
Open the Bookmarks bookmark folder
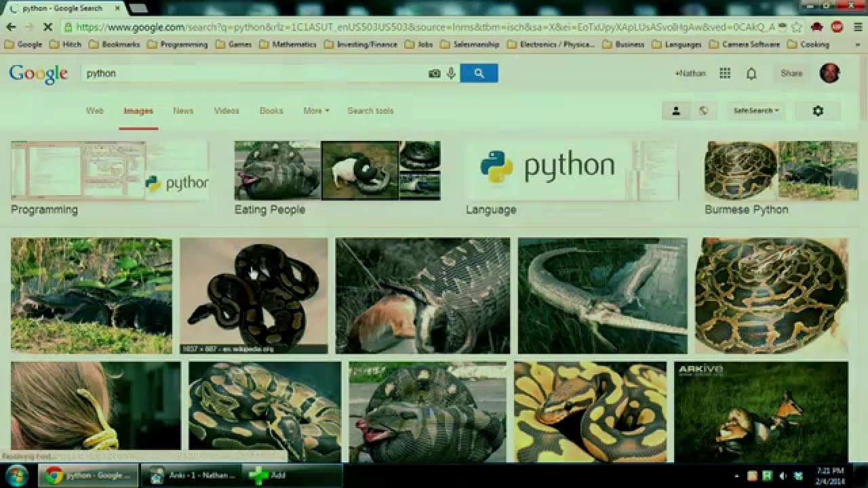(114, 44)
